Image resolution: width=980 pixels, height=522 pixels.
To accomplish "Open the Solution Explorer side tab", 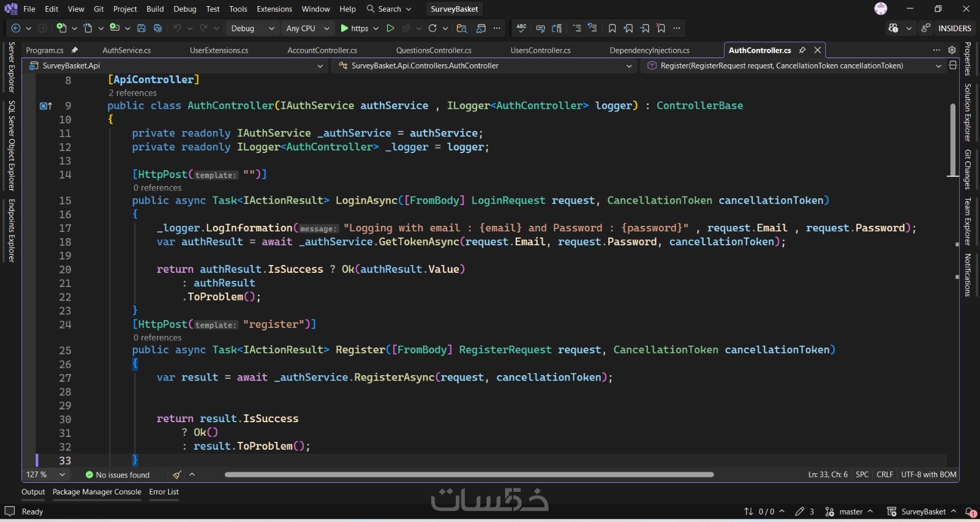I will tap(968, 113).
